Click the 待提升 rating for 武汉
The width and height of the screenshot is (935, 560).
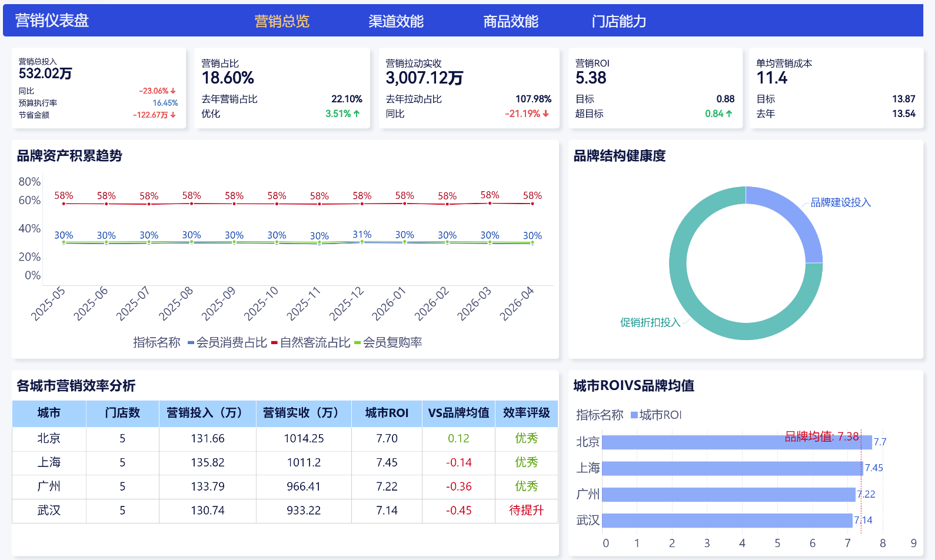[x=526, y=511]
